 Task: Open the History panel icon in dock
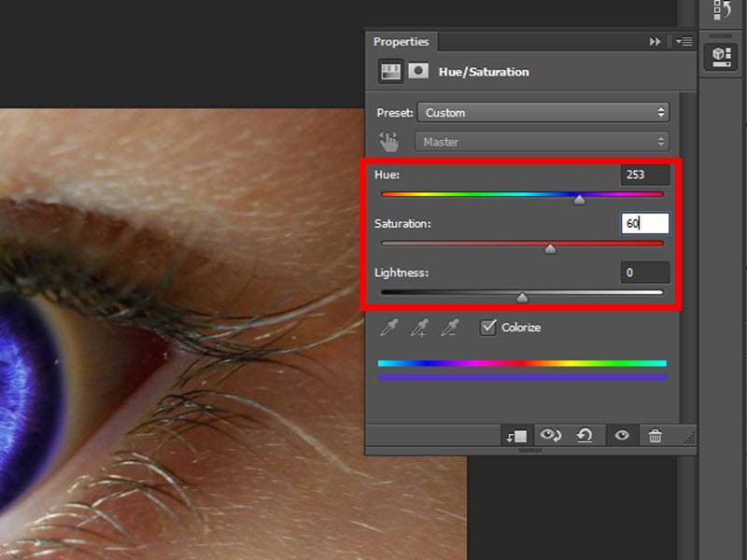pyautogui.click(x=721, y=11)
